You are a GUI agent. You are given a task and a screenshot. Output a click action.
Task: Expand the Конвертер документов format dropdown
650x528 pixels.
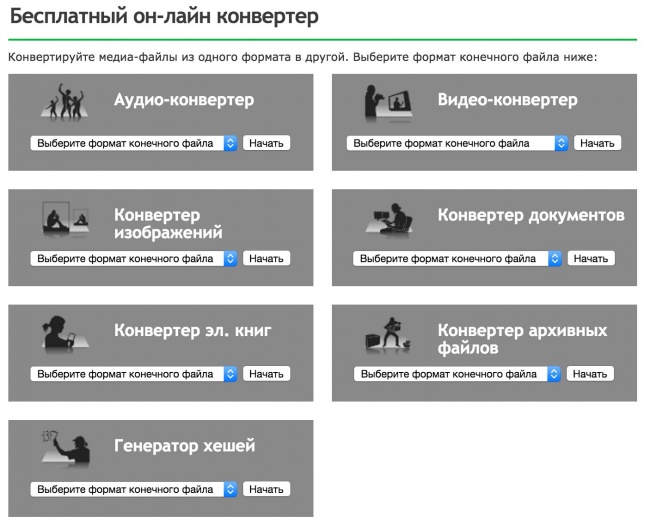(x=457, y=258)
